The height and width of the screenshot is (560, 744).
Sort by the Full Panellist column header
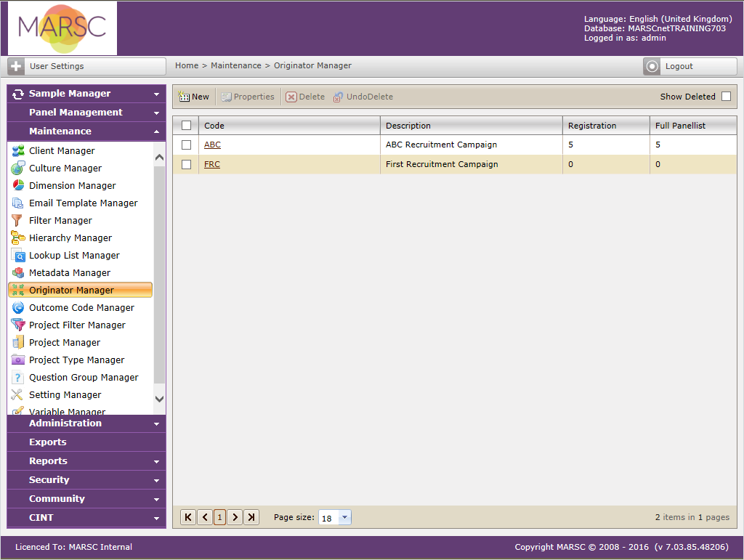(693, 125)
